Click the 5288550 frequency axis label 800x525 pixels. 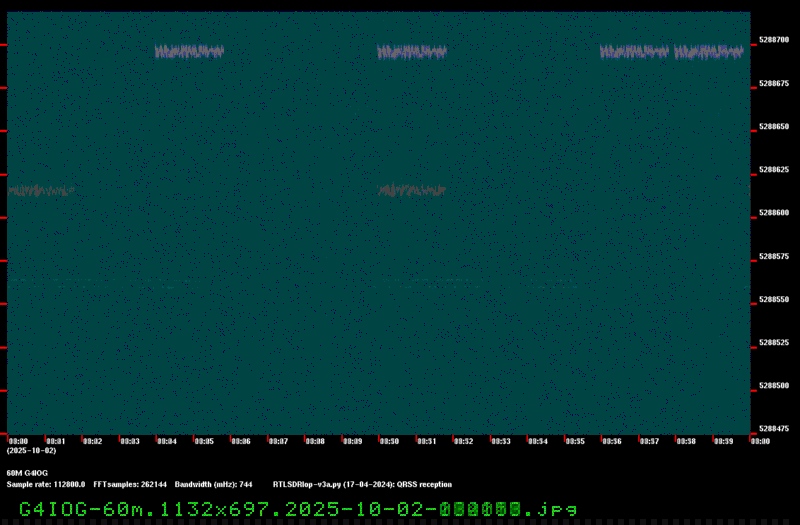coord(774,299)
